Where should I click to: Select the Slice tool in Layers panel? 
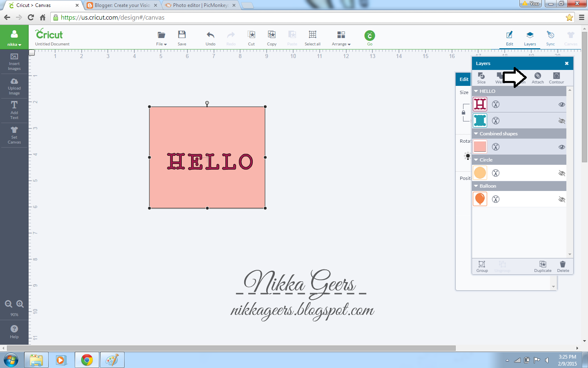tap(482, 78)
